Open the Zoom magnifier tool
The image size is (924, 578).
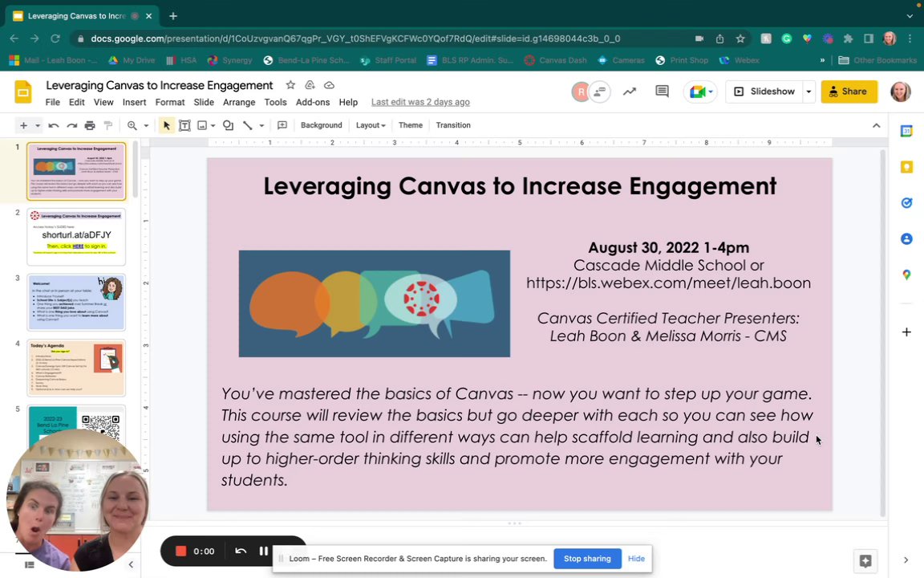click(x=132, y=125)
